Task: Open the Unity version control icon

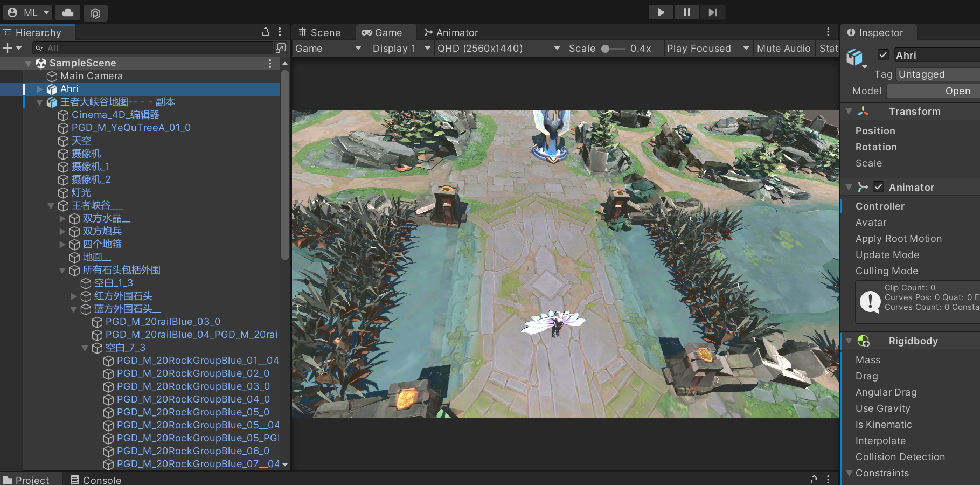Action: [95, 13]
